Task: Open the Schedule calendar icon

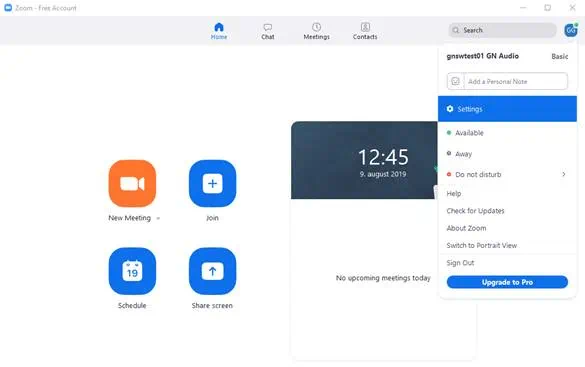Action: coord(132,271)
